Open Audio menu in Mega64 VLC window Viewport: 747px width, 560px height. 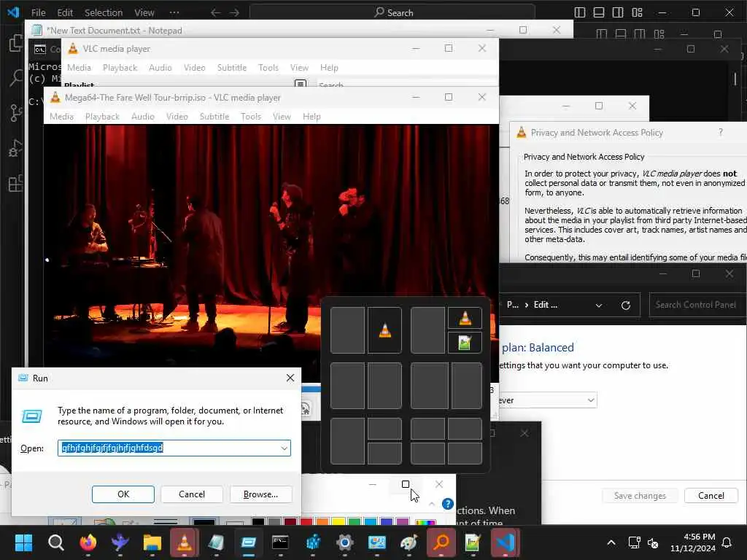pyautogui.click(x=143, y=117)
